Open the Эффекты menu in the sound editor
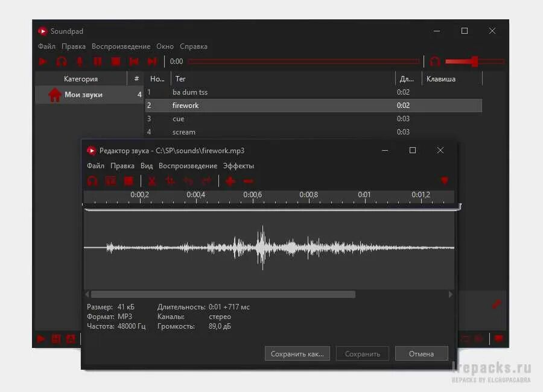Viewport: 543px width, 392px height. [x=238, y=166]
